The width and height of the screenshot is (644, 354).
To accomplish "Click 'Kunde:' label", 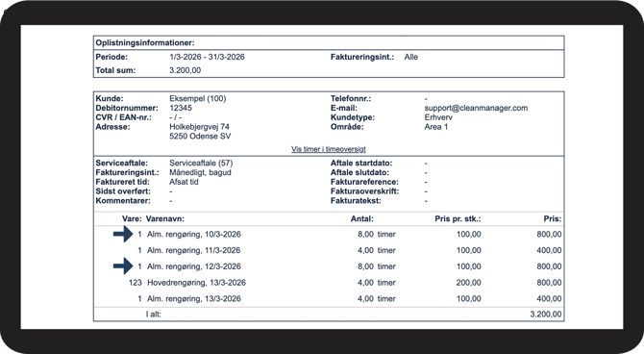I will click(x=110, y=99).
